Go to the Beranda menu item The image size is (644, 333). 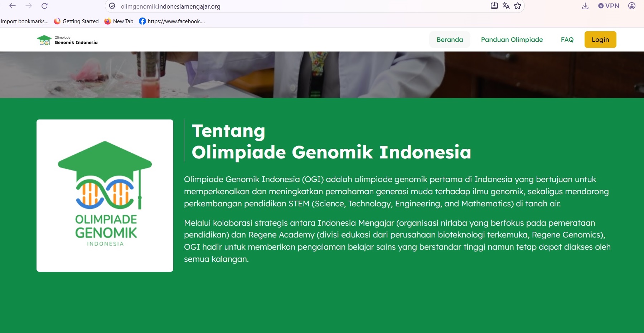[x=450, y=40]
